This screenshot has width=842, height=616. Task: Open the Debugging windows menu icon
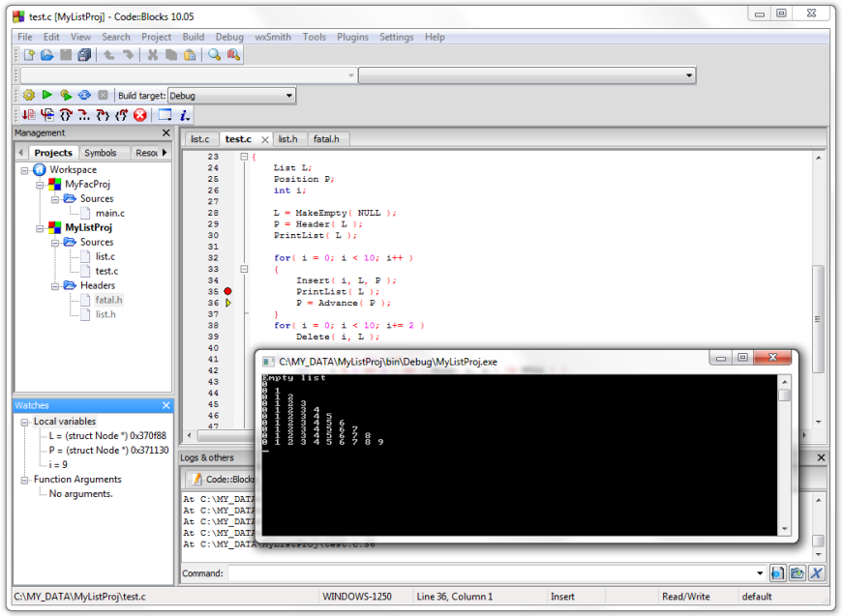[x=165, y=115]
